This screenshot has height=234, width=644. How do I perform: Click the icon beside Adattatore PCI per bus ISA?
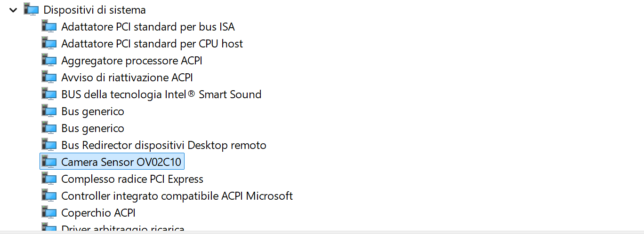coord(49,27)
